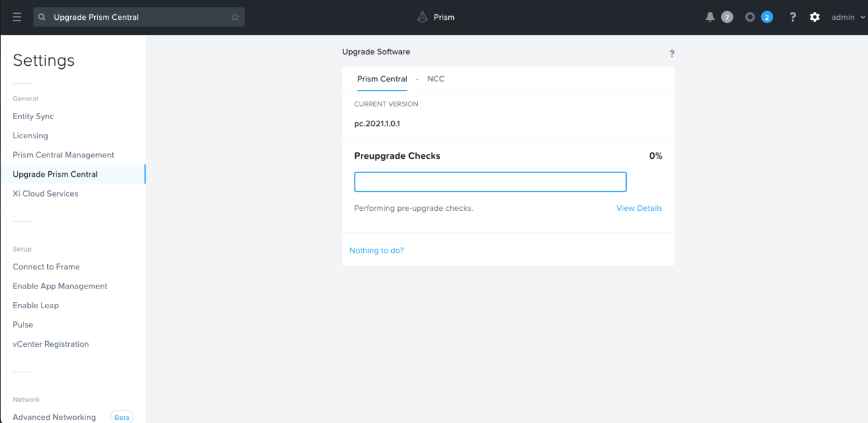Click the Nothing to do? link

(x=376, y=251)
